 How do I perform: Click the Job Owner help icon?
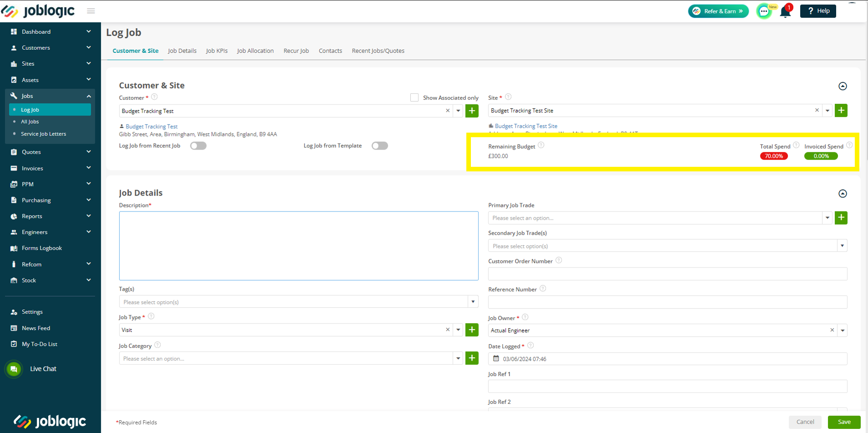pos(525,317)
